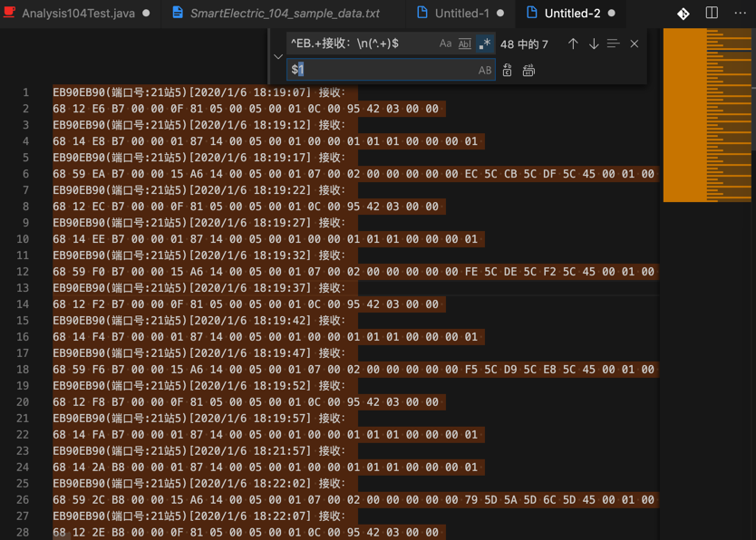The height and width of the screenshot is (540, 756).
Task: Toggle Preserve Case in the replace field
Action: click(485, 71)
